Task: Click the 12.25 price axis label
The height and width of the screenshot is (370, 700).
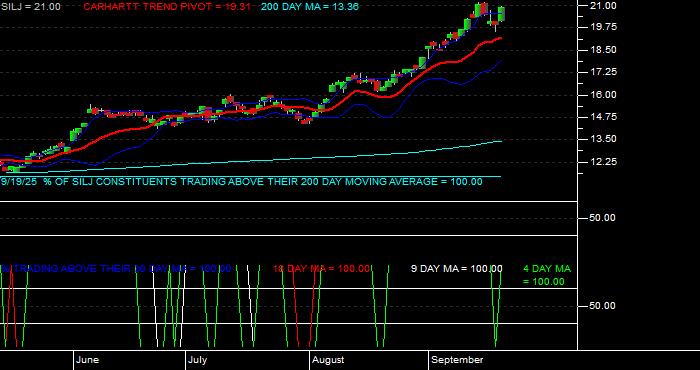Action: (603, 162)
